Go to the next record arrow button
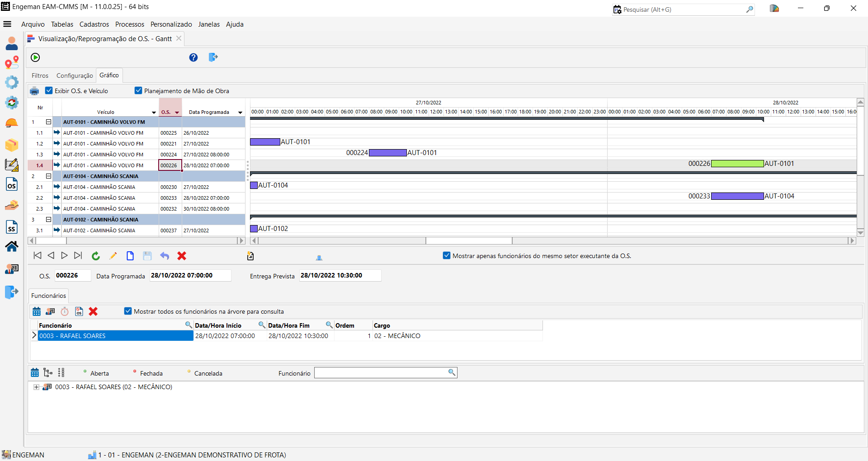The width and height of the screenshot is (868, 461). 64,256
